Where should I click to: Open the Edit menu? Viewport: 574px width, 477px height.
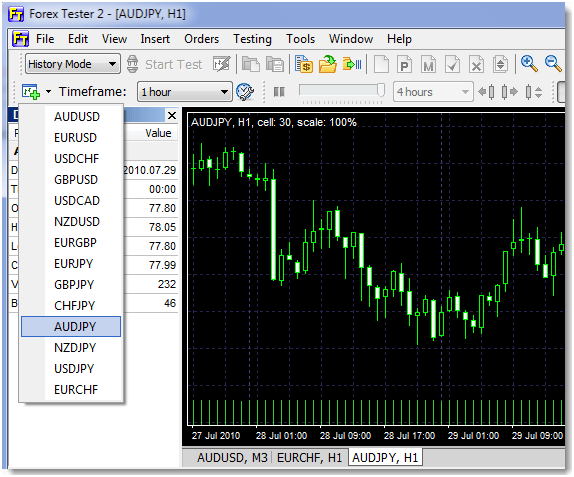[x=78, y=39]
